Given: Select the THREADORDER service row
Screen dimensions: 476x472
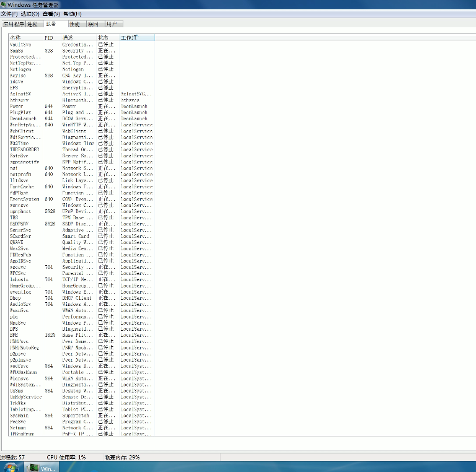Looking at the screenshot, I should [x=82, y=149].
